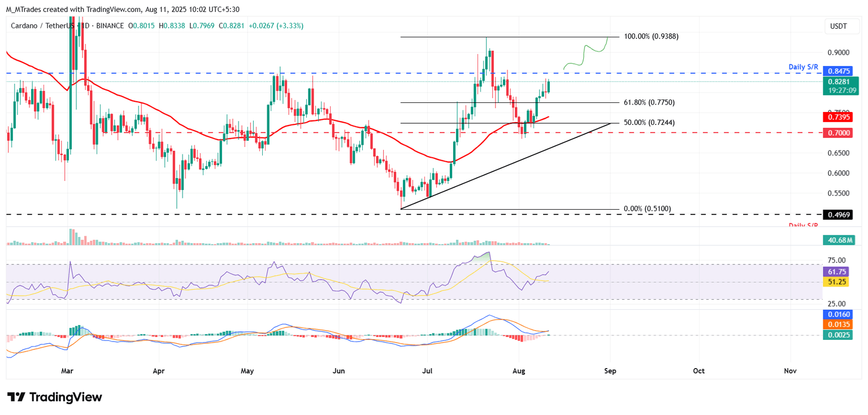Image resolution: width=868 pixels, height=415 pixels.
Task: Click the MACD histogram 0.0025 label
Action: (x=839, y=335)
